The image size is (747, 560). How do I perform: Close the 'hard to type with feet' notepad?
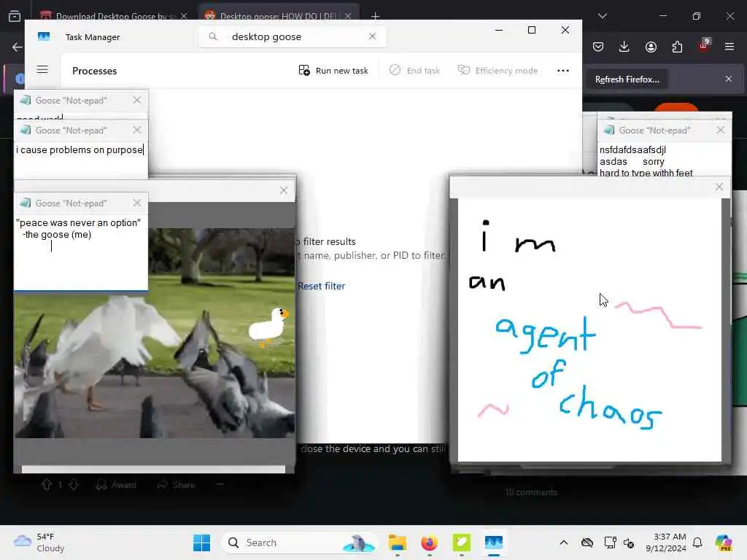pos(720,130)
